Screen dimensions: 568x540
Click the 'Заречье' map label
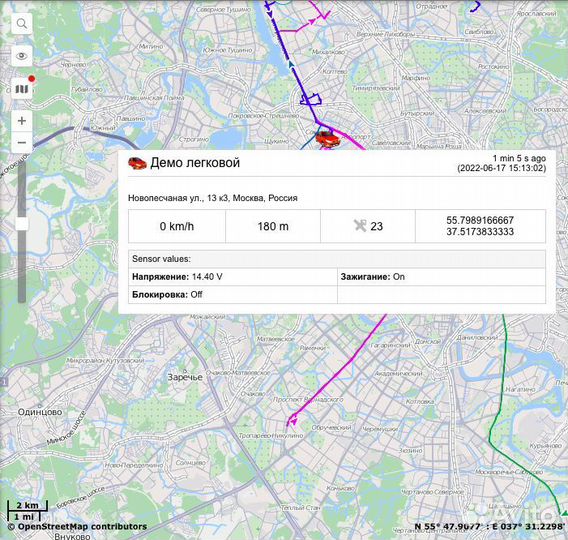(185, 377)
